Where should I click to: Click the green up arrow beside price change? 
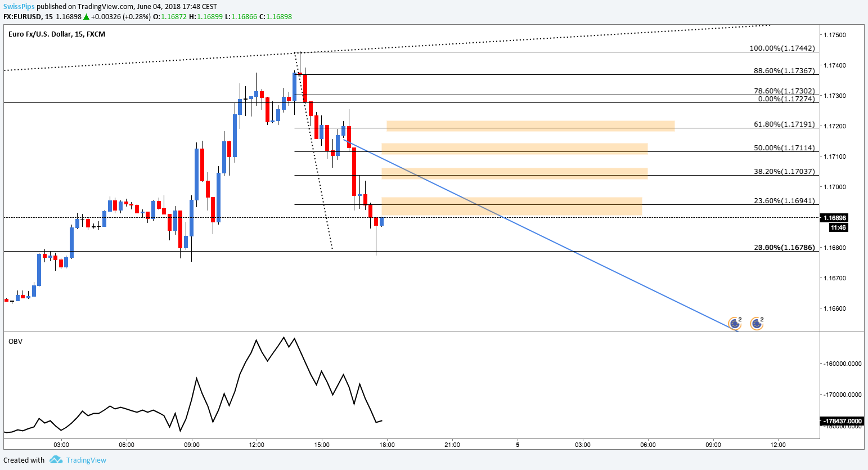coord(86,17)
